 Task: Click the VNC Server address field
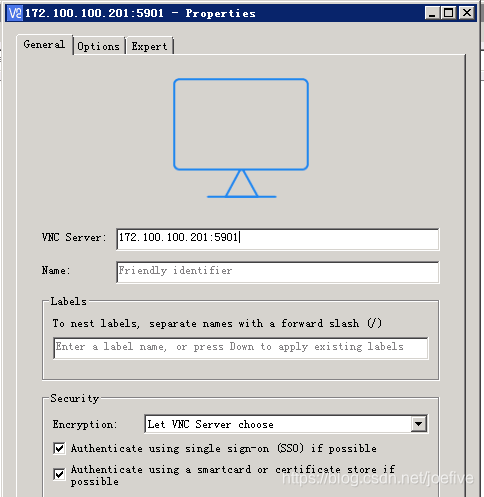click(x=278, y=239)
